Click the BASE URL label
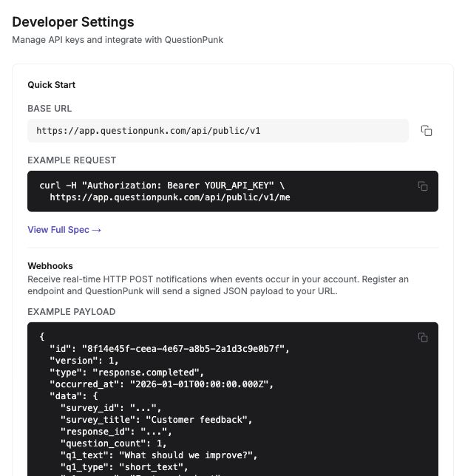Viewport: 465px width, 476px height. pos(50,109)
